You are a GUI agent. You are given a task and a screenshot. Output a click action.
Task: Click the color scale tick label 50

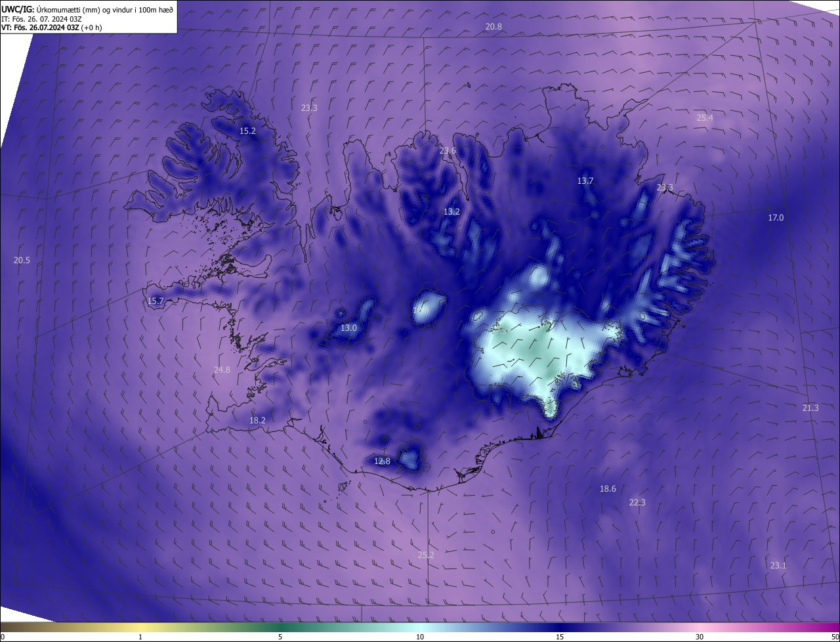coord(835,637)
